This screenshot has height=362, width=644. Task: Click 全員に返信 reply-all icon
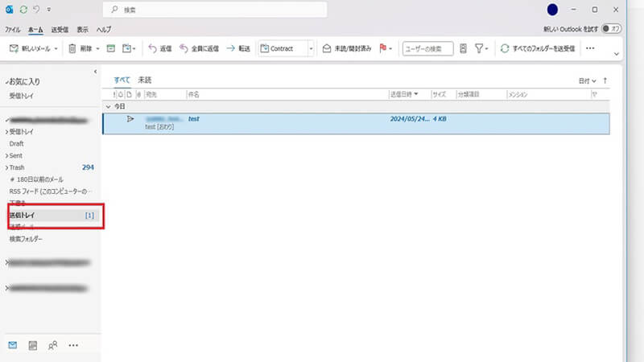(x=184, y=48)
